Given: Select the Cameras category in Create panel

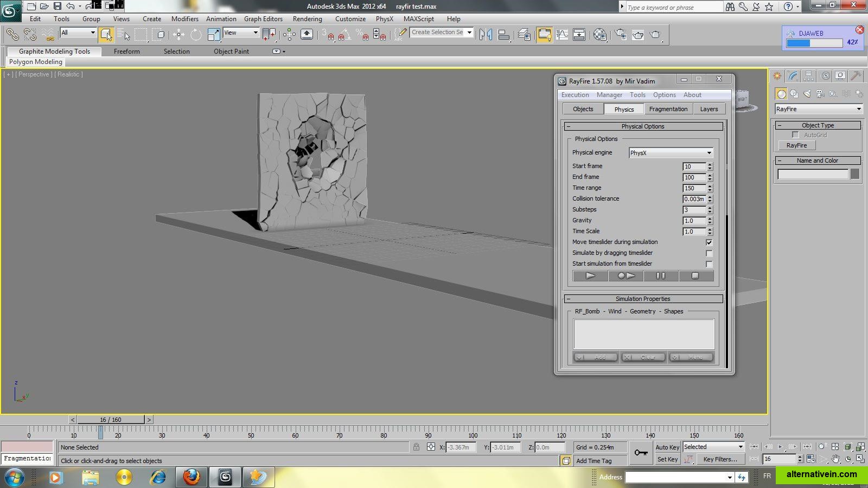Looking at the screenshot, I should 820,94.
